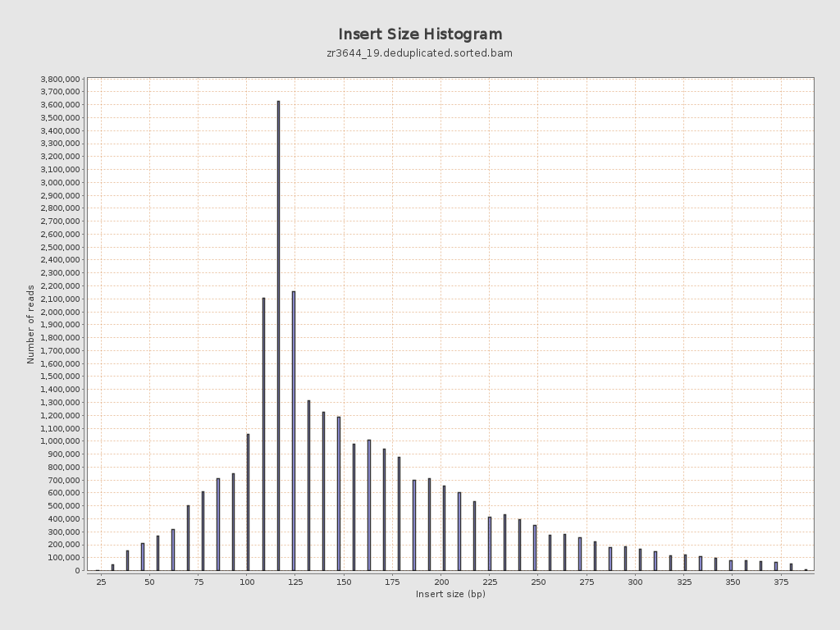The image size is (840, 630).
Task: Click the x-axis tick label 175
Action: point(392,582)
